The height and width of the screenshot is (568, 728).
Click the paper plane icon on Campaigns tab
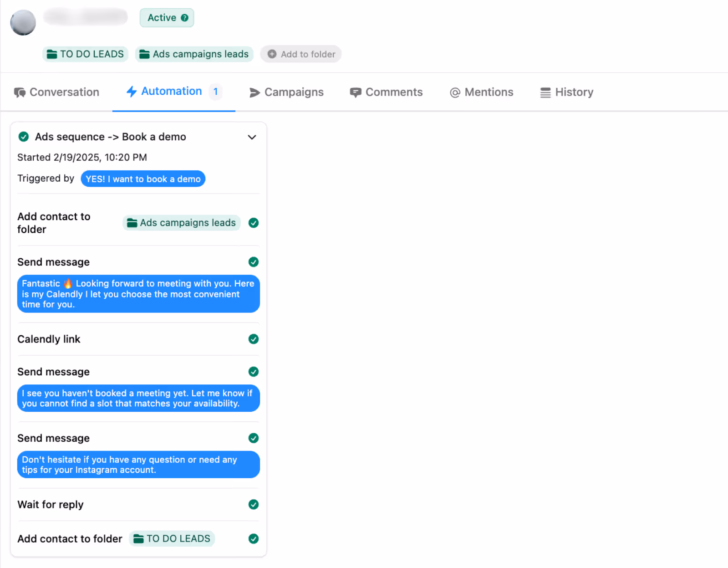pos(255,92)
